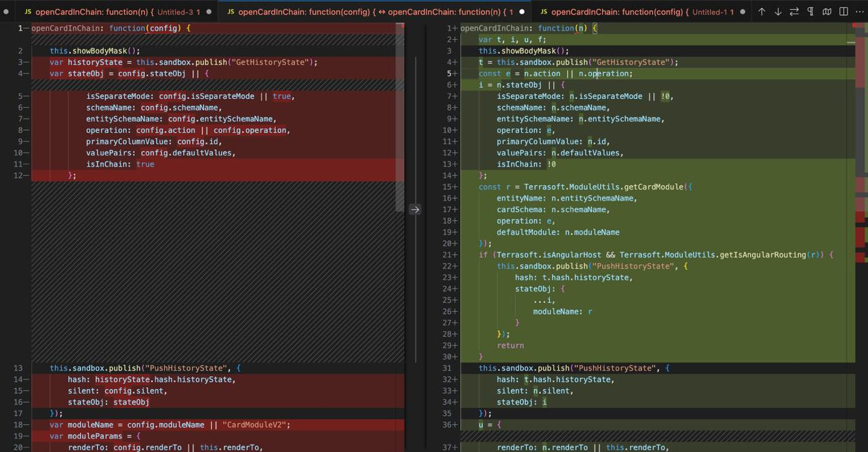Click 'var moduleParams = {' line
Screen dimensions: 868x452
point(95,436)
